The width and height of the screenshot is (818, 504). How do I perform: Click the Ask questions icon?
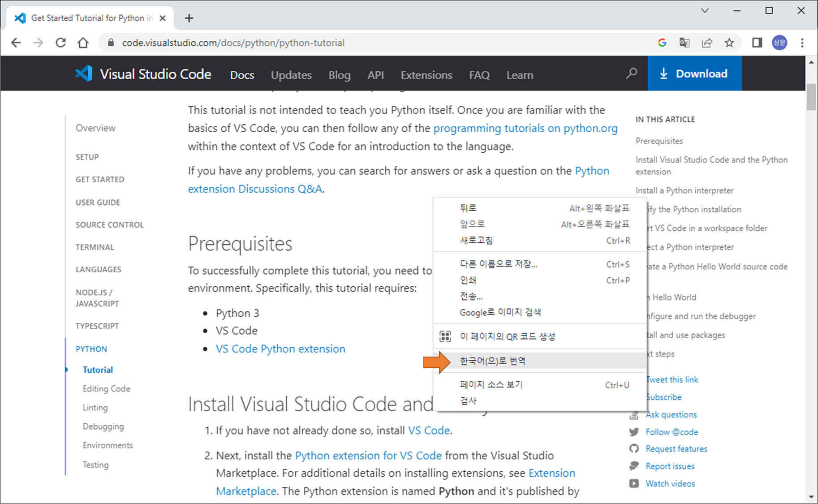tap(634, 415)
